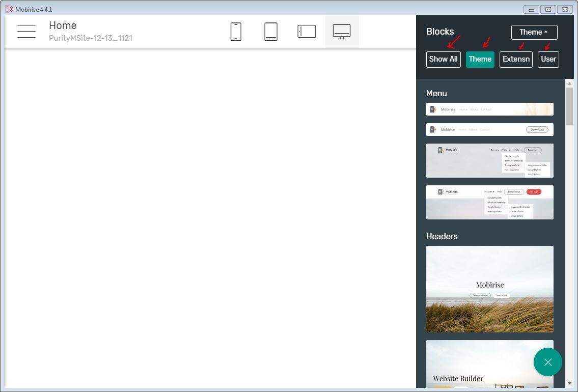The height and width of the screenshot is (392, 578).
Task: Switch to tablet portrait preview
Action: pyautogui.click(x=271, y=32)
